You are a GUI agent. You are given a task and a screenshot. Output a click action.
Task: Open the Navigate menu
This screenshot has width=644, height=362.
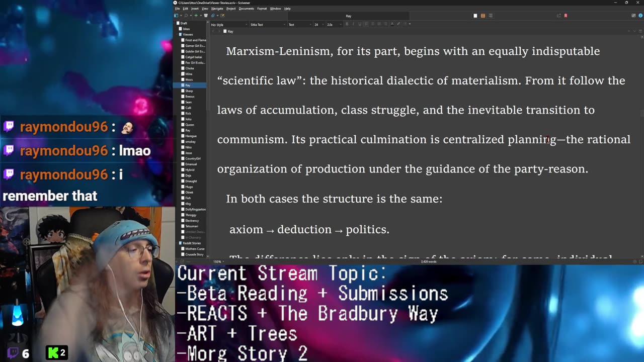click(x=217, y=9)
